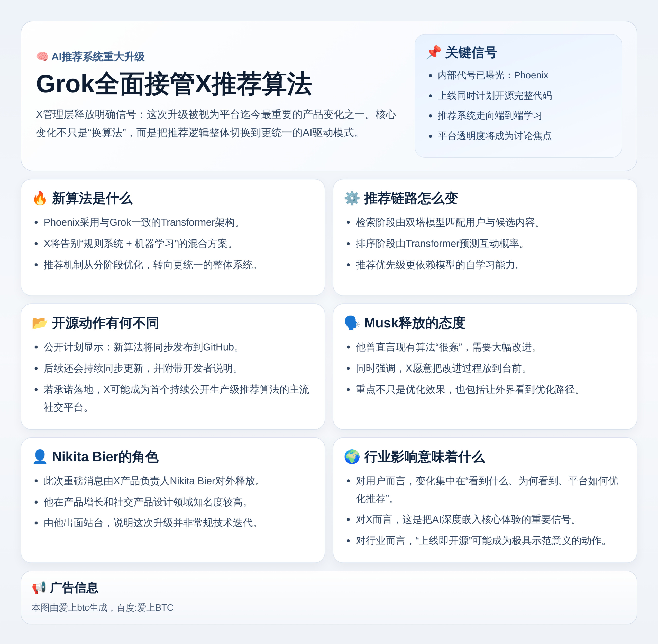Click the bullet 上线同时计划开源完整代码
Viewport: 658px width, 644px height.
coord(495,95)
